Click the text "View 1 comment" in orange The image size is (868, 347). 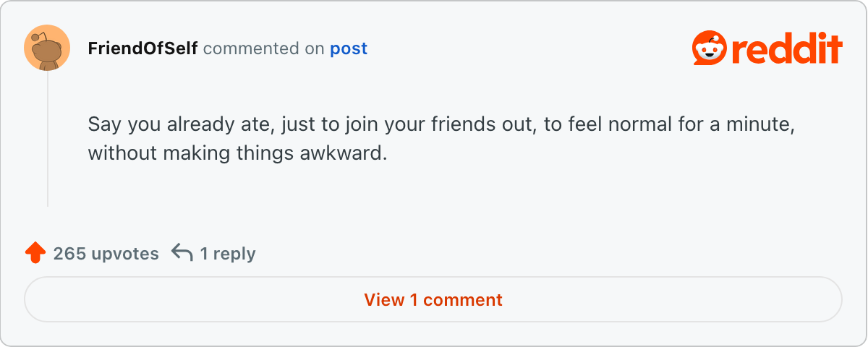point(433,299)
